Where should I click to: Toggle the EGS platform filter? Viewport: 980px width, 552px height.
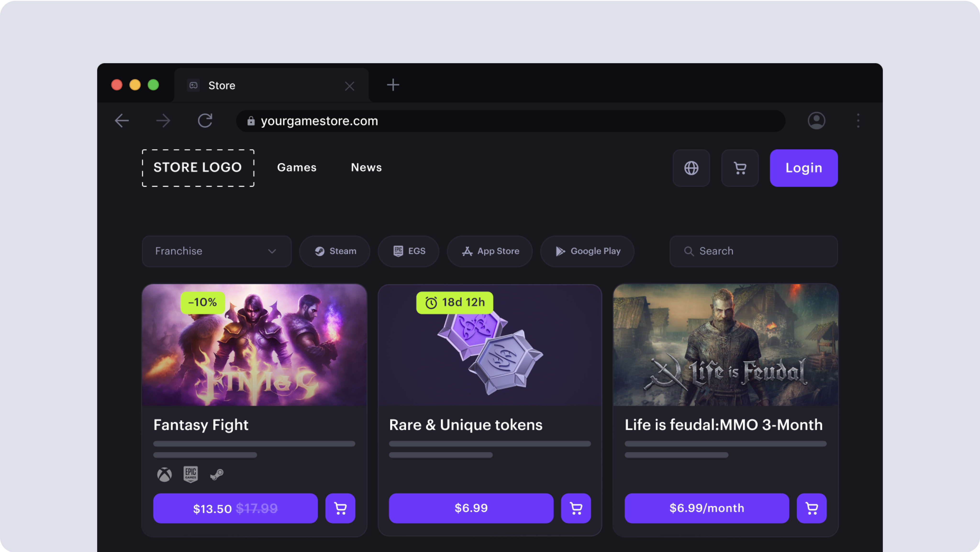(x=409, y=251)
